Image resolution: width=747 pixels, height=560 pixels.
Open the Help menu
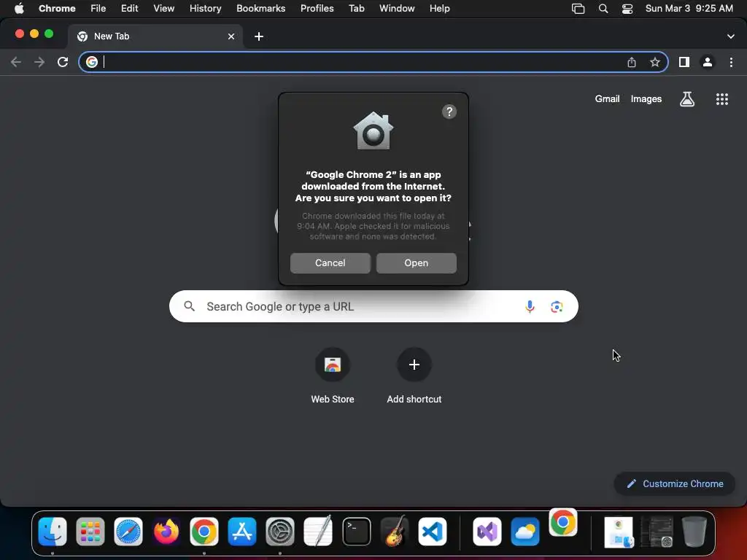coord(439,9)
